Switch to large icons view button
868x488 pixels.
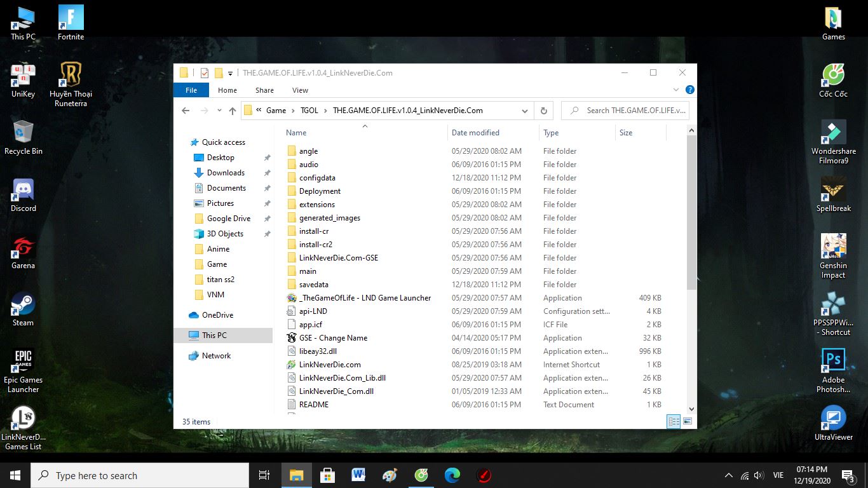coord(687,421)
